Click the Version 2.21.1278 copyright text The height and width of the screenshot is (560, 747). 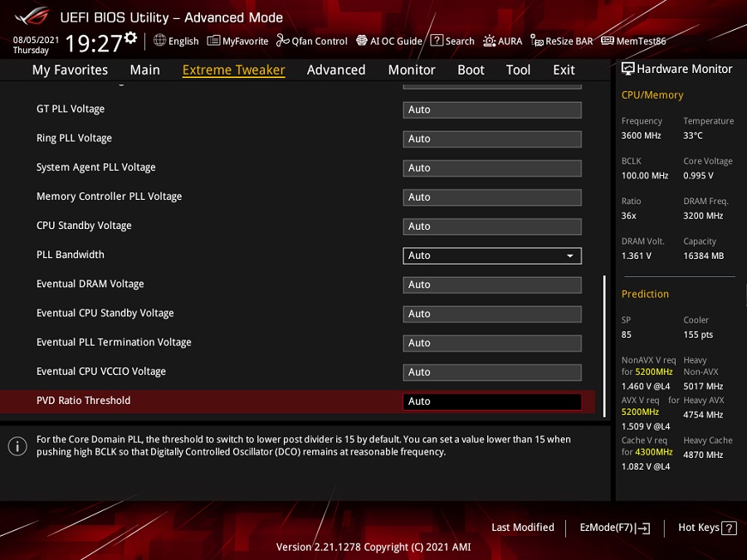pos(373,548)
